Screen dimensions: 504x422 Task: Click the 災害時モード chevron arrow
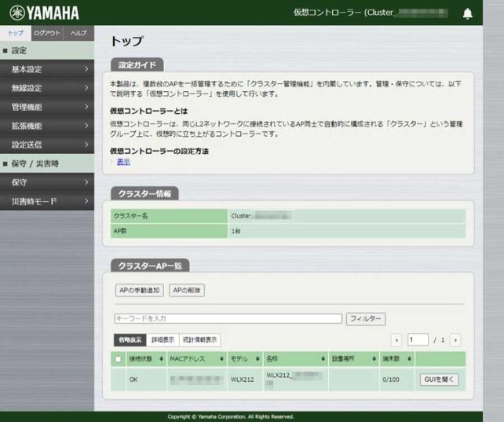click(x=86, y=201)
